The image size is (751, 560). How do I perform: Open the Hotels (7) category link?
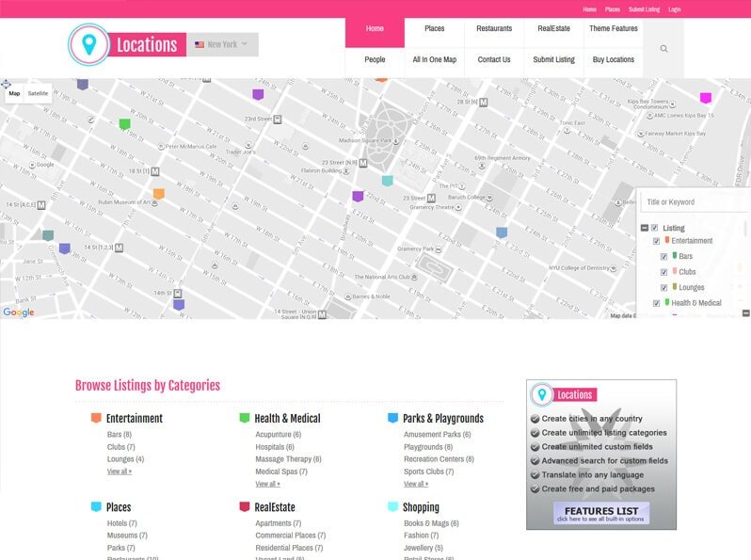pos(122,523)
